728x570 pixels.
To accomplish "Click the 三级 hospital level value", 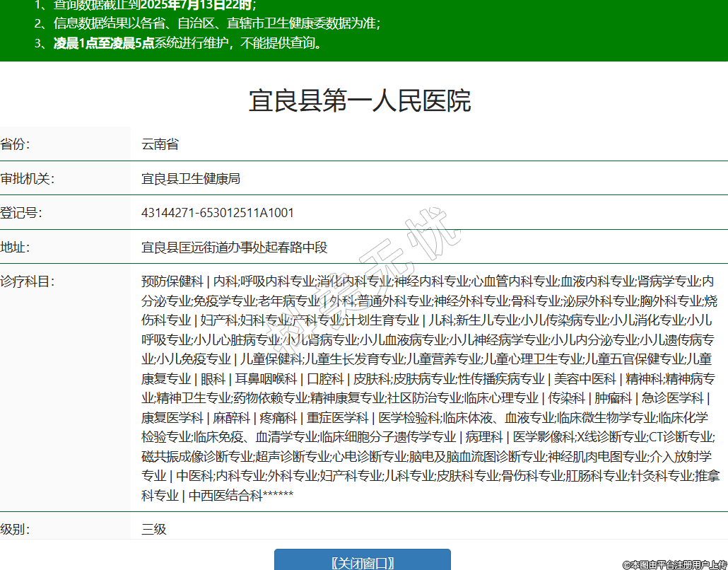I will point(154,529).
